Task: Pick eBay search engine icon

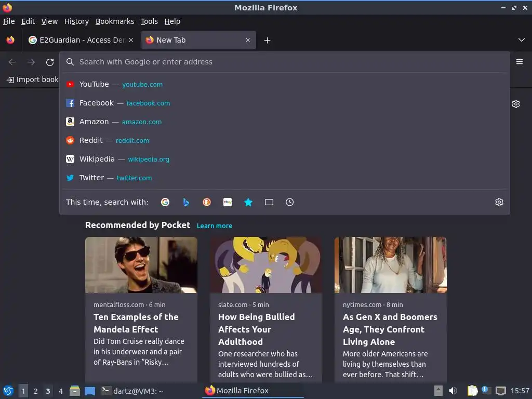Action: (x=228, y=202)
